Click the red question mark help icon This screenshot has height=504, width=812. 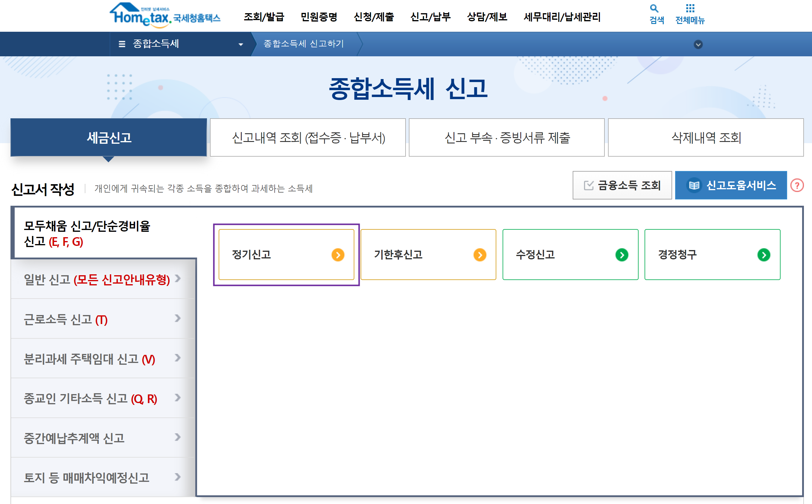pyautogui.click(x=797, y=185)
